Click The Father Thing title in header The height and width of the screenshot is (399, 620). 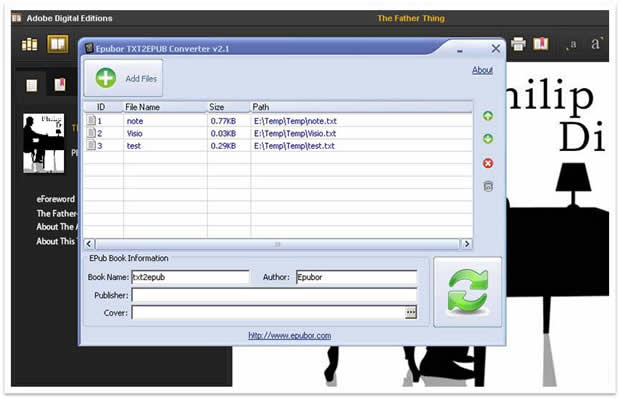click(411, 18)
